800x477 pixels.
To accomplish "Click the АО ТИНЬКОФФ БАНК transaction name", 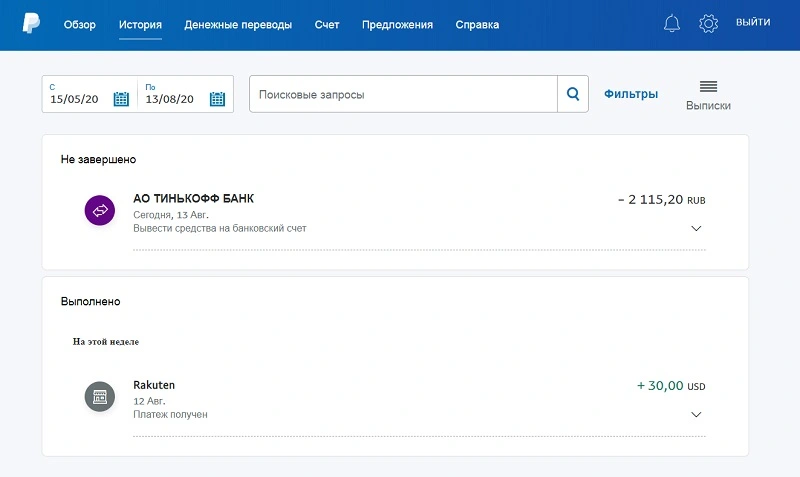I will pyautogui.click(x=193, y=198).
